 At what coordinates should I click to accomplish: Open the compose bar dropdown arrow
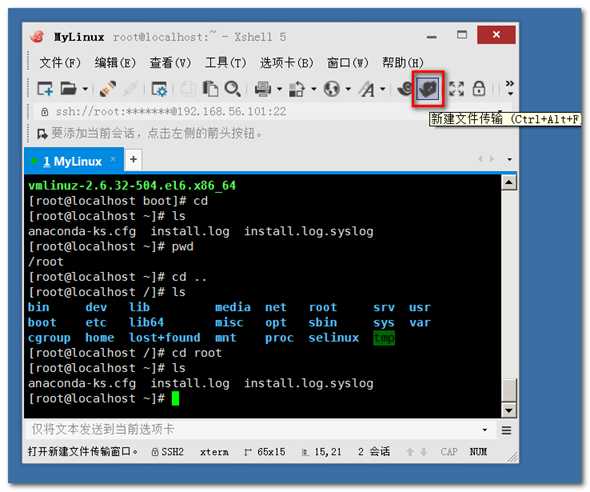click(485, 430)
